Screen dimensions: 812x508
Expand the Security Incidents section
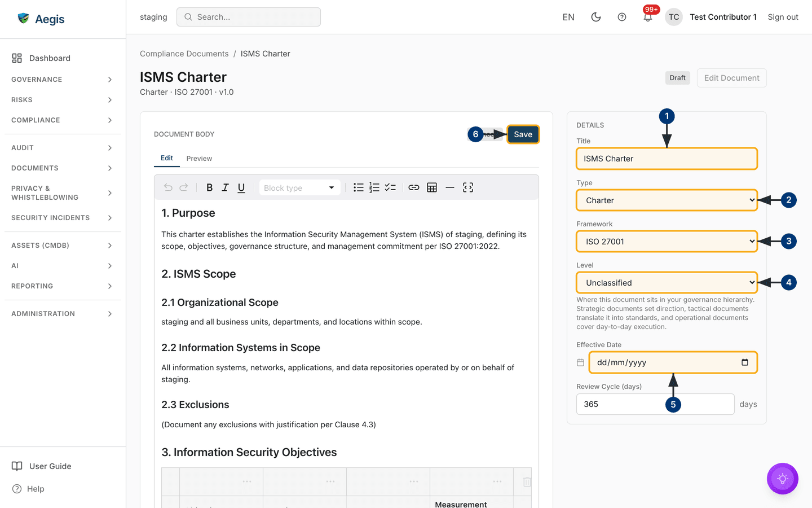62,218
